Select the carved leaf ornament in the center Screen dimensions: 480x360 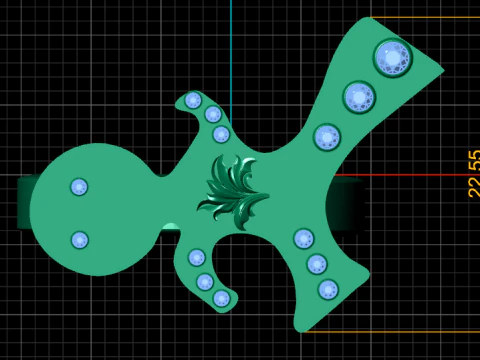click(x=233, y=192)
